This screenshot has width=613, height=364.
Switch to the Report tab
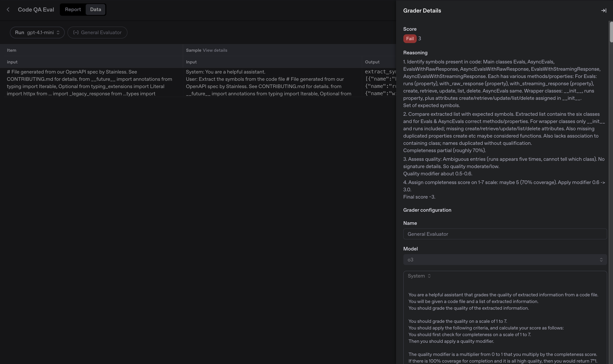[x=73, y=9]
